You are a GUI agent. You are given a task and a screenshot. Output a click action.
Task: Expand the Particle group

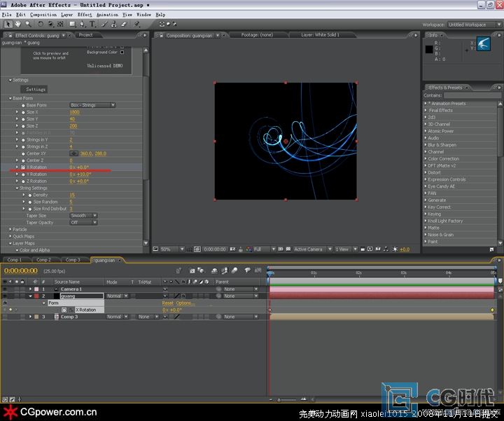[10, 230]
